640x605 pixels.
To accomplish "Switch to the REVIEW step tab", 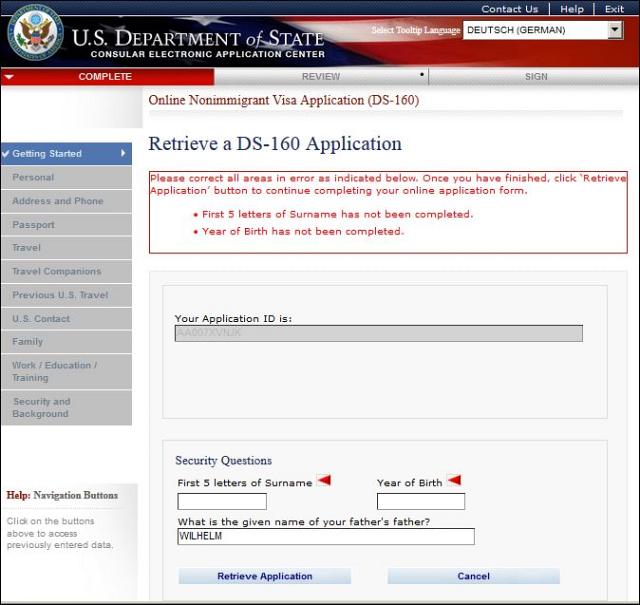I will [x=320, y=77].
